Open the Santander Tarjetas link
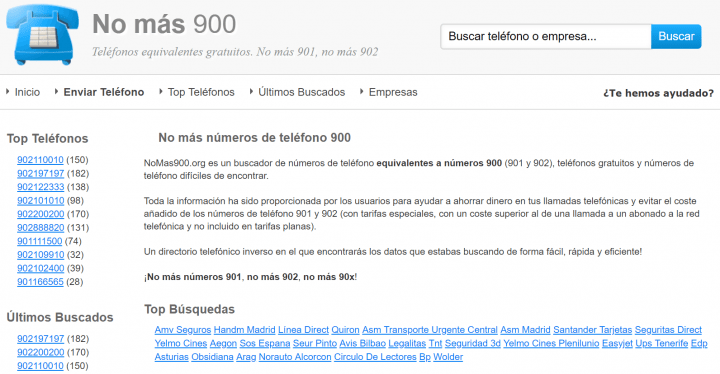 592,330
